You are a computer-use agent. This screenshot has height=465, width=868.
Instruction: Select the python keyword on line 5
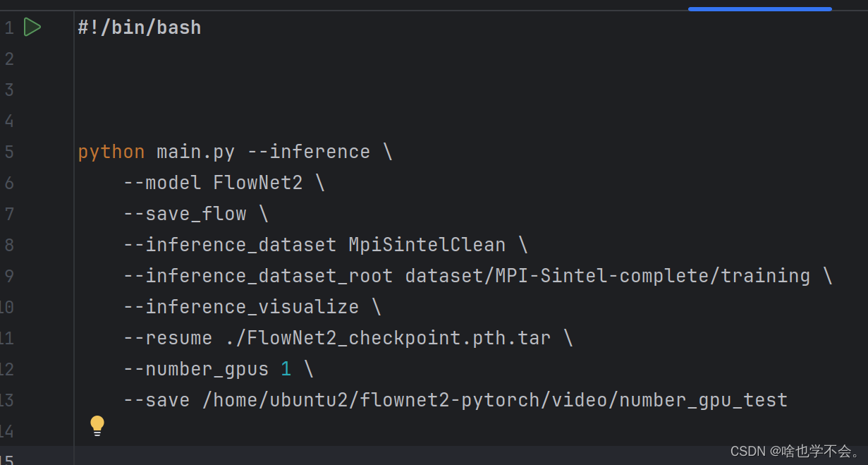coord(111,151)
